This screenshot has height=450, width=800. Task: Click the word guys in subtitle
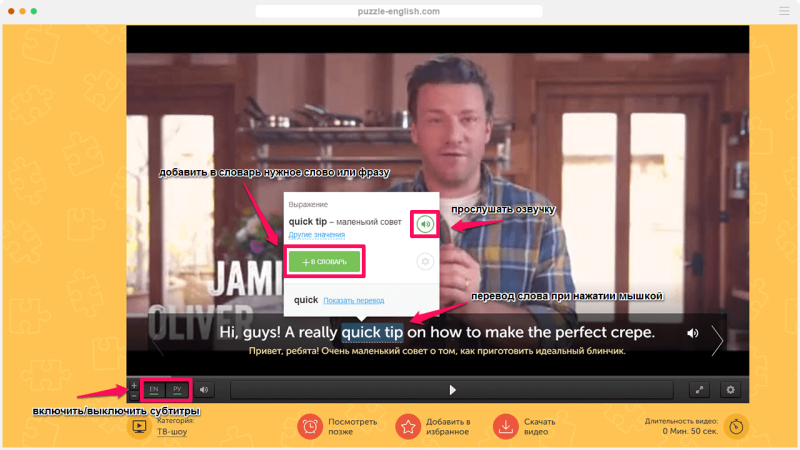[x=262, y=333]
